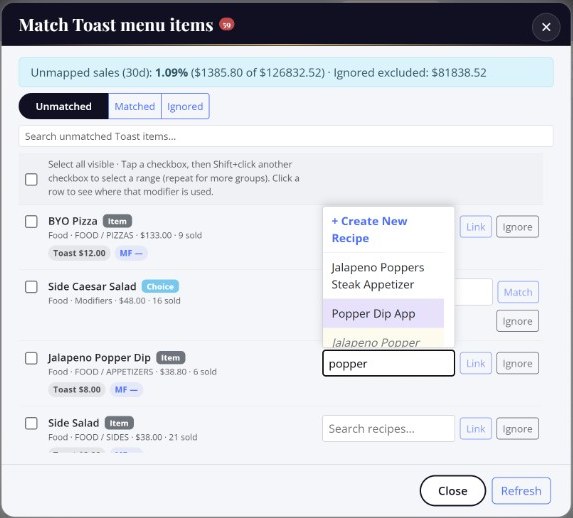Open the Matched tab
The height and width of the screenshot is (518, 573).
[135, 106]
